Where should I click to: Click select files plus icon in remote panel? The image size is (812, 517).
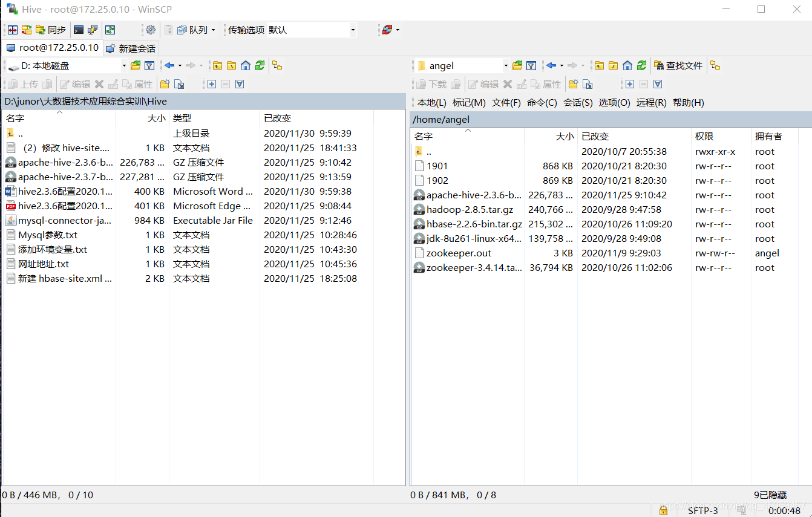point(629,84)
